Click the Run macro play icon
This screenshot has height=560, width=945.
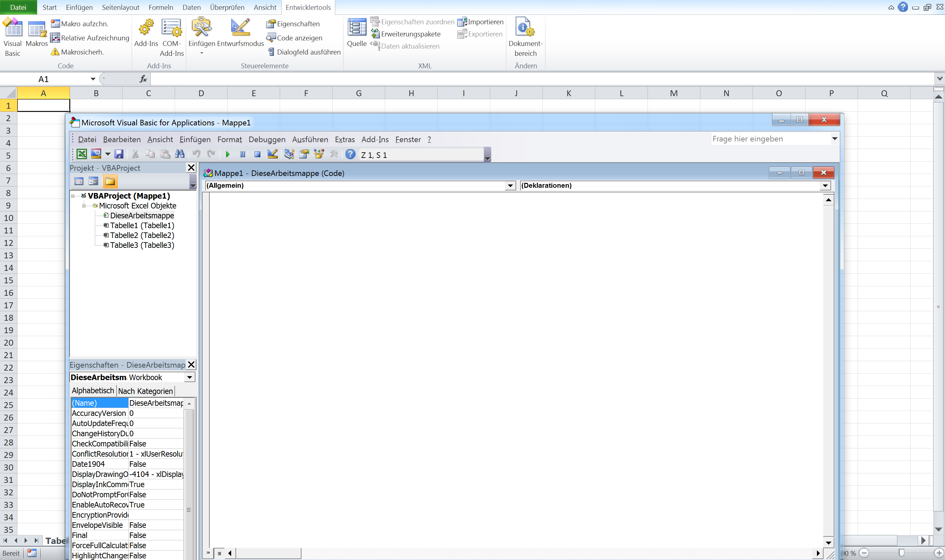(x=228, y=154)
